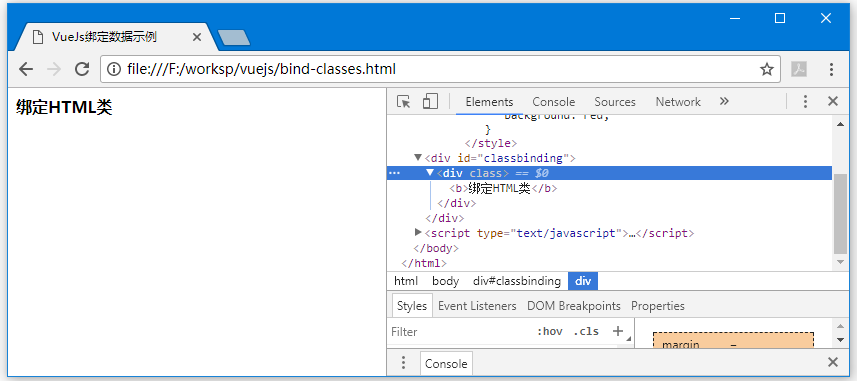
Task: Toggle the .cls class editor
Action: tap(586, 331)
